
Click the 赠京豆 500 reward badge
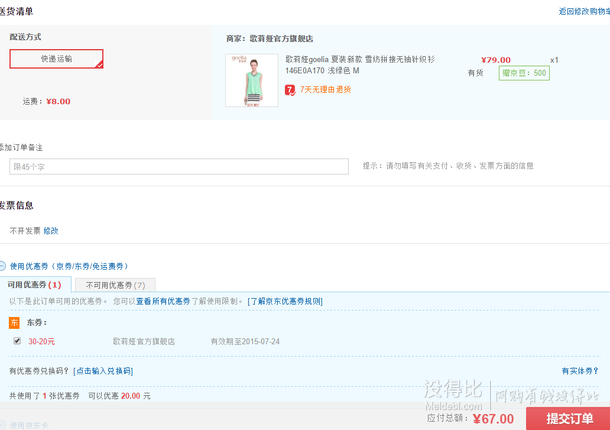pos(524,73)
